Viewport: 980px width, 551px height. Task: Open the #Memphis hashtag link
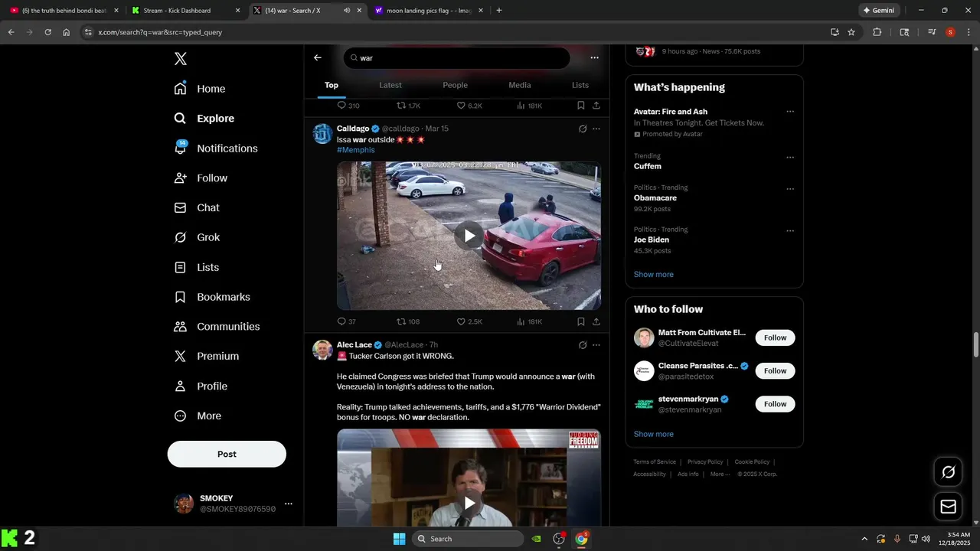point(356,150)
